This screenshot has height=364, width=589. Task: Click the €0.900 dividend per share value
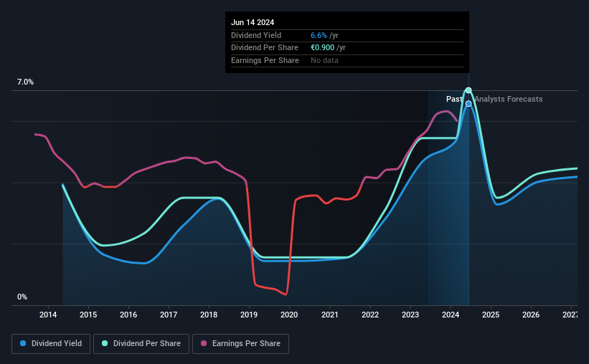(322, 48)
